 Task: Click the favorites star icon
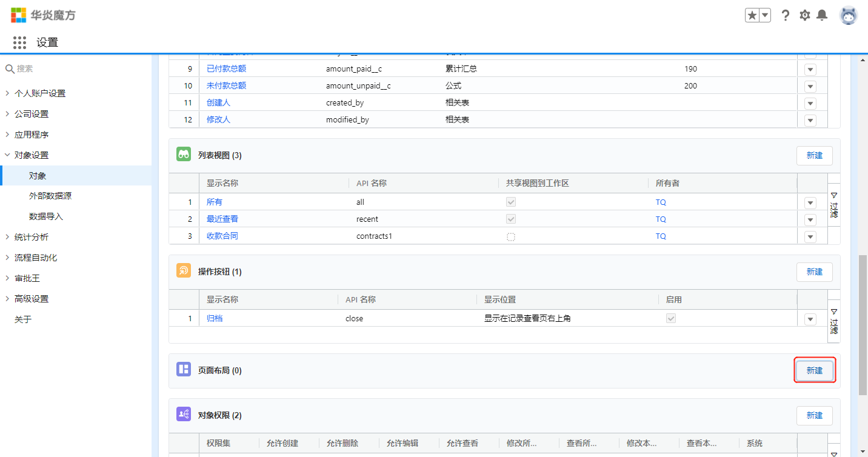click(x=752, y=15)
